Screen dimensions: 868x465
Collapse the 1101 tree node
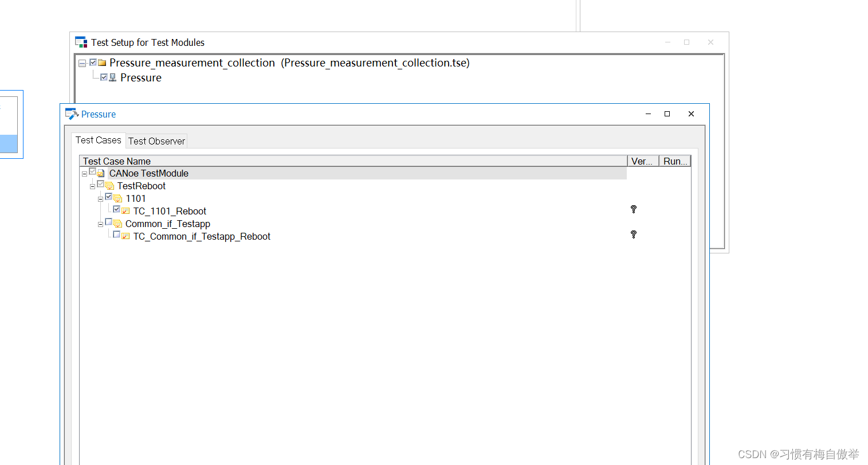100,199
